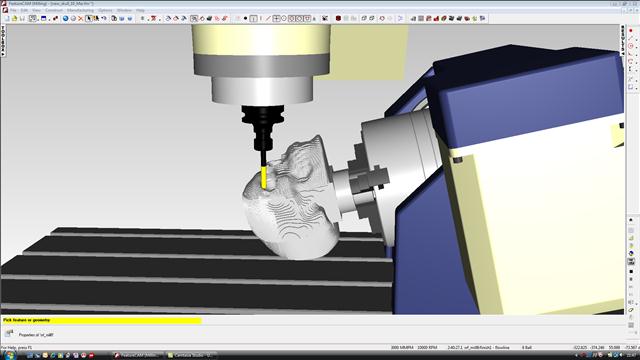
Task: Click the red X delete icon
Action: [x=80, y=18]
